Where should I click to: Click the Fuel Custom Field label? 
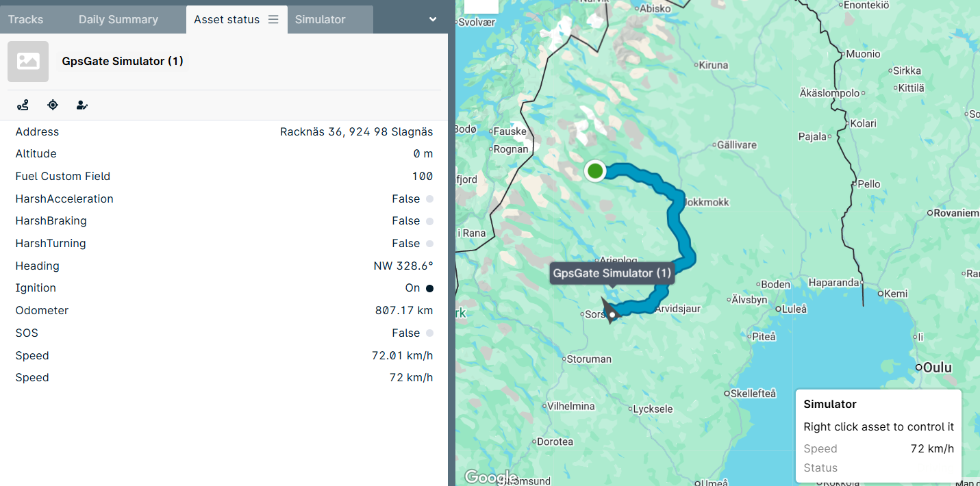coord(63,177)
